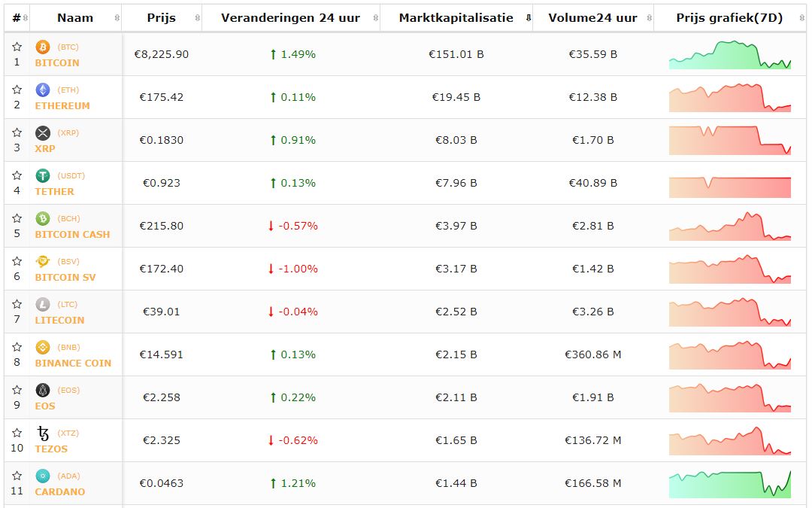The width and height of the screenshot is (812, 508).
Task: Sort by Volume24 uur column header
Action: (592, 17)
